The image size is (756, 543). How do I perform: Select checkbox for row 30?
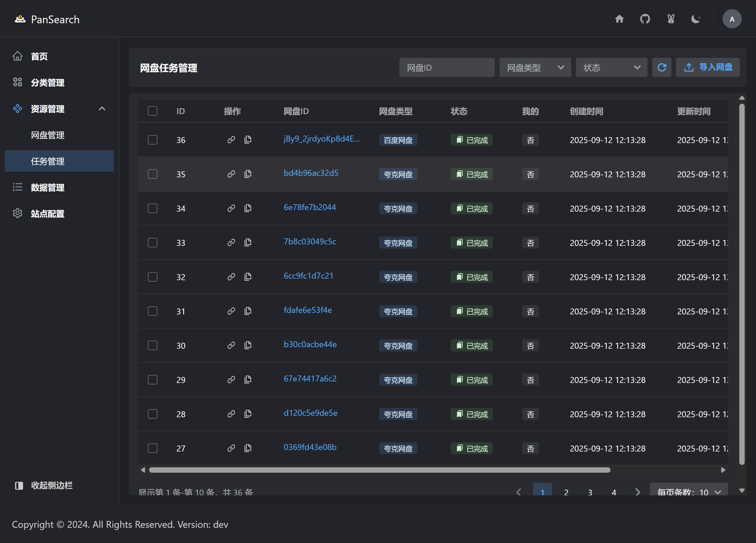point(152,345)
